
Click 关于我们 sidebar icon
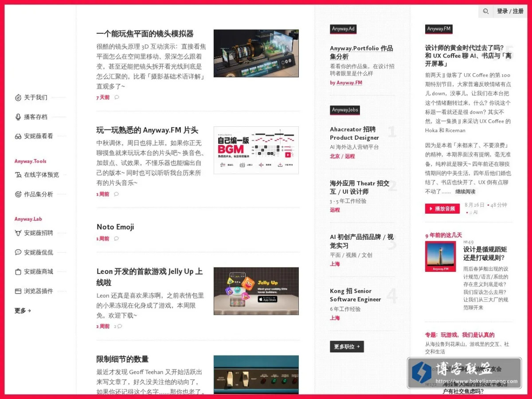coord(18,98)
